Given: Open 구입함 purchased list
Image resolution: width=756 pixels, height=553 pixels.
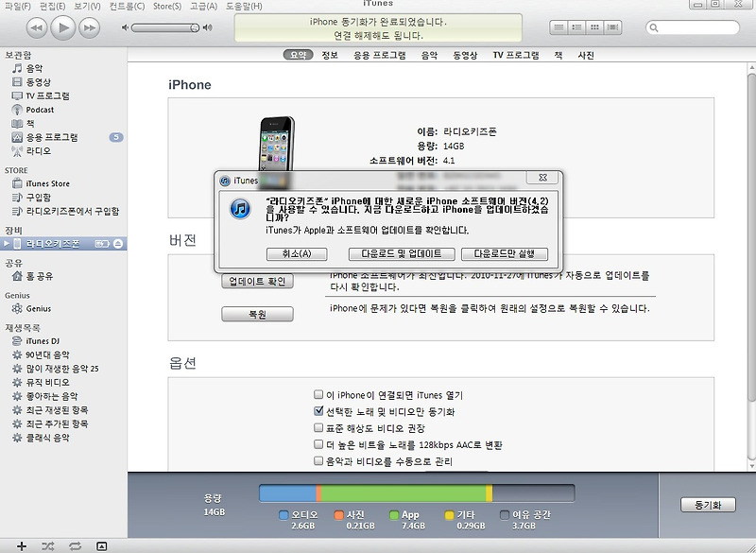Looking at the screenshot, I should 38,198.
